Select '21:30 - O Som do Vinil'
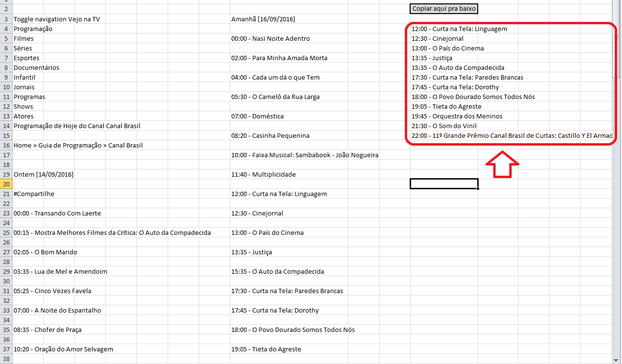Screen dimensions: 622x364 coord(444,126)
